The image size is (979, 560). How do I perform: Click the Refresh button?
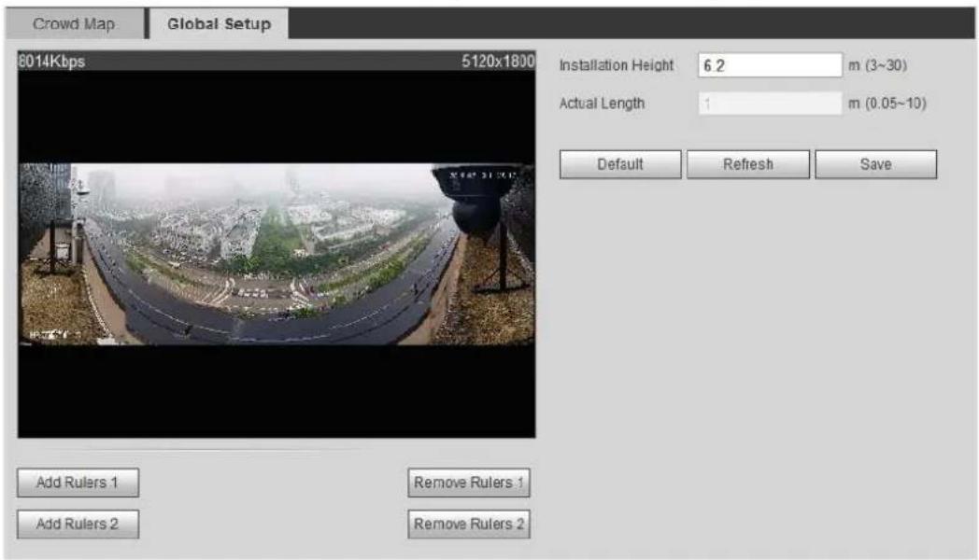point(748,164)
